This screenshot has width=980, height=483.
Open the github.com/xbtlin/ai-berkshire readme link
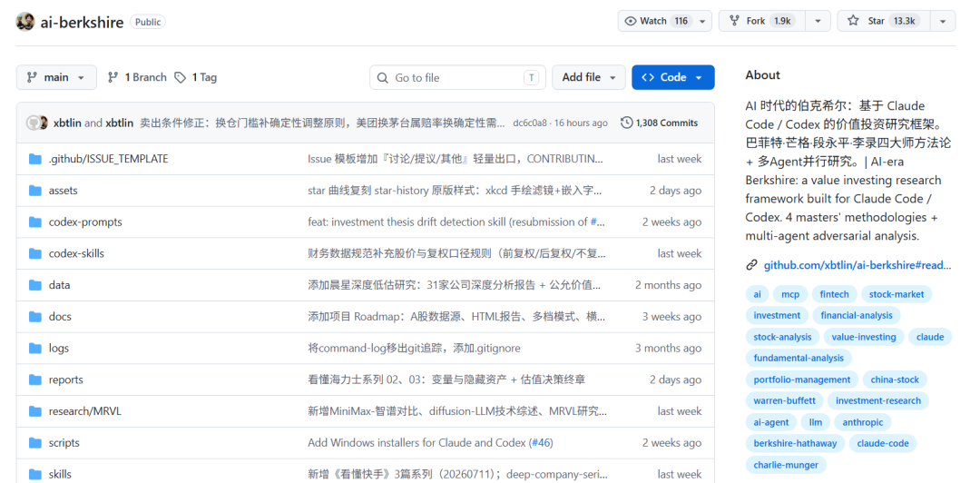click(857, 265)
